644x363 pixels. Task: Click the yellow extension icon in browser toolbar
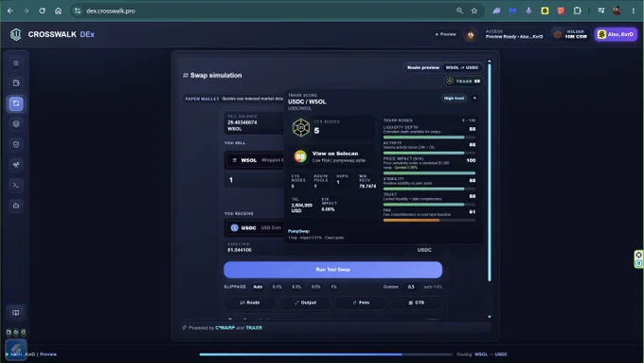pos(545,10)
